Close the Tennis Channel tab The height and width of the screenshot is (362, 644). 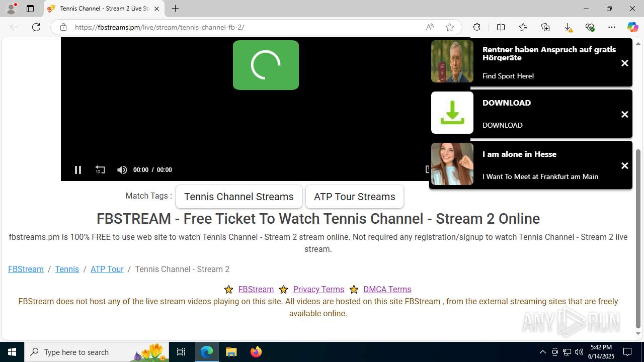click(157, 9)
